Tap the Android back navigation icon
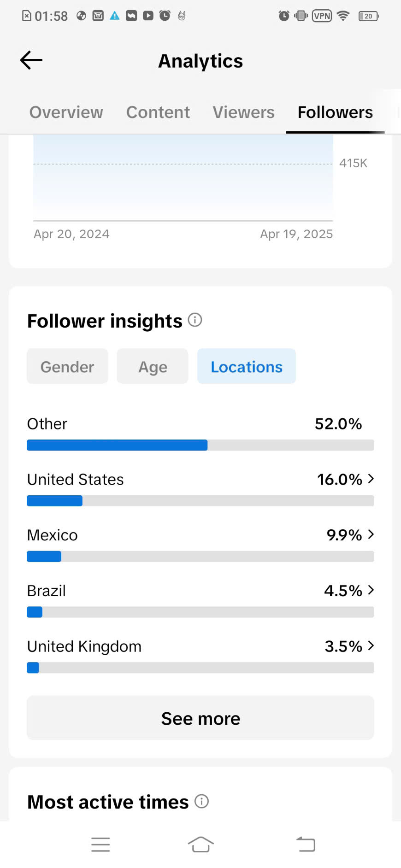 tap(306, 844)
